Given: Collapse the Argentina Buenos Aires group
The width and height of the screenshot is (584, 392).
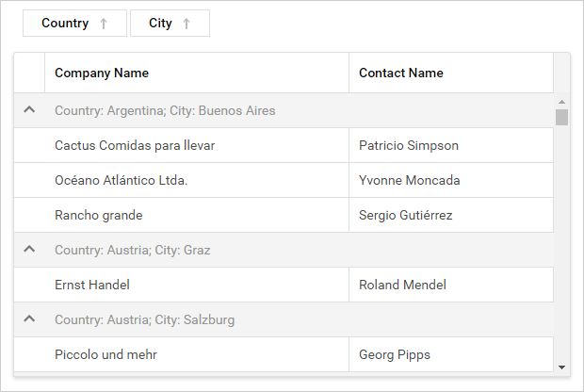Looking at the screenshot, I should 29,110.
